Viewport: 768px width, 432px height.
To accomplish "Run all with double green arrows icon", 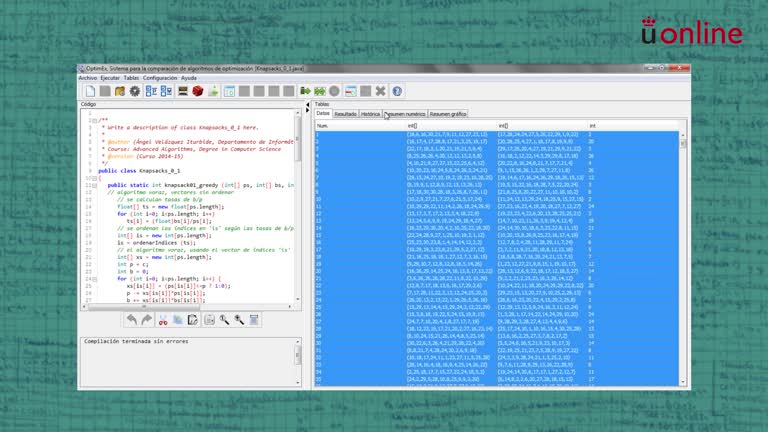I will coord(320,91).
